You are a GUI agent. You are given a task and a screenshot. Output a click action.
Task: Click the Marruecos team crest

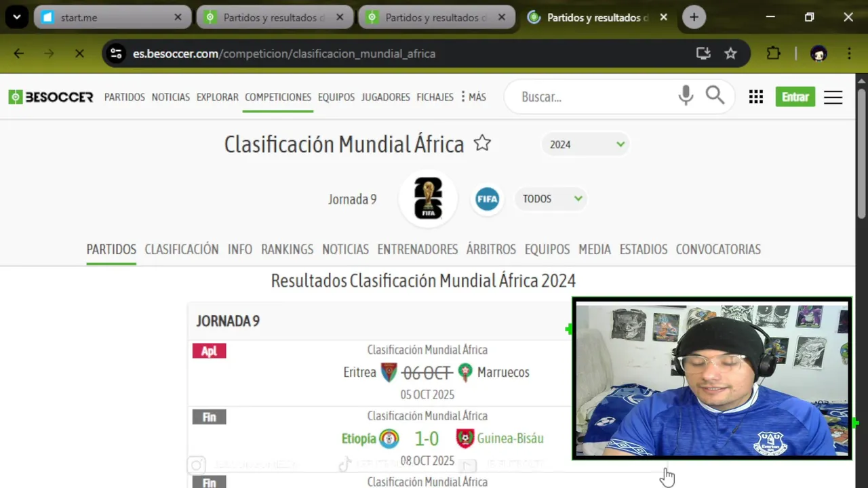(465, 372)
